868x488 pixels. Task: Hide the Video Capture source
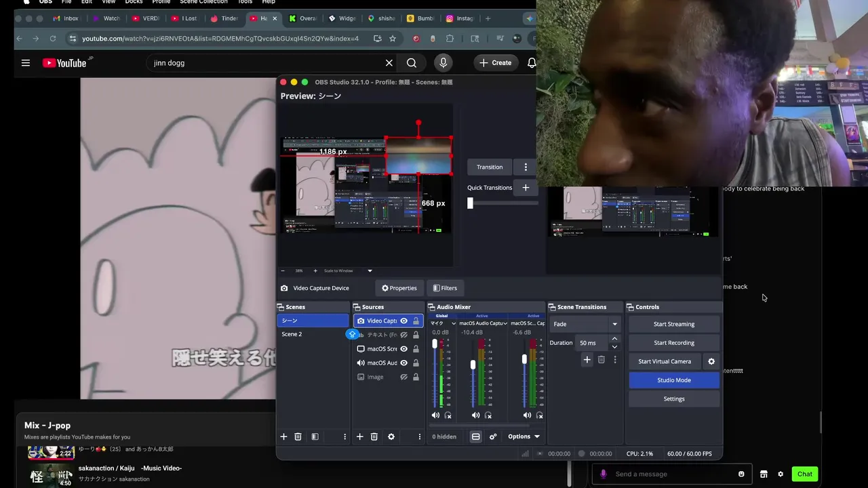[404, 321]
